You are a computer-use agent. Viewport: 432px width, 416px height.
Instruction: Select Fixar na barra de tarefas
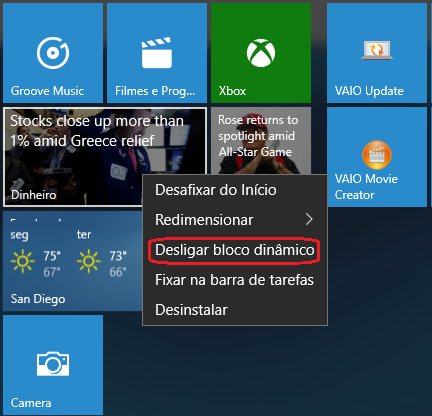(x=235, y=280)
